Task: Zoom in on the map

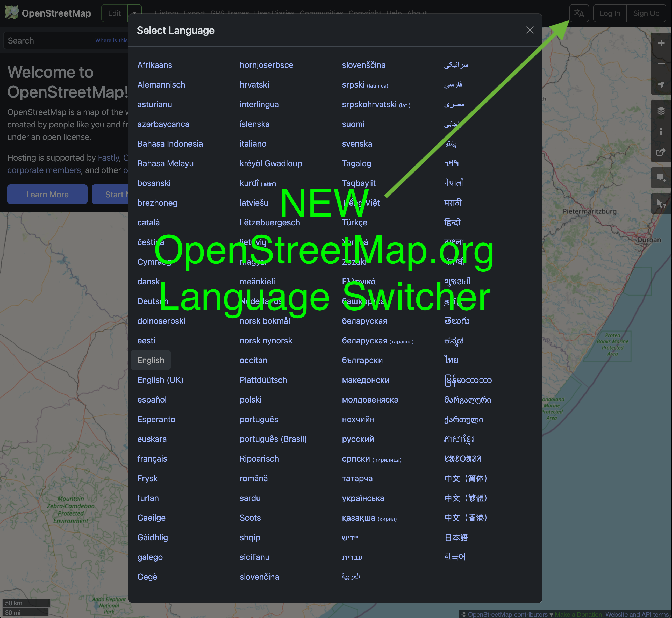Action: click(661, 43)
